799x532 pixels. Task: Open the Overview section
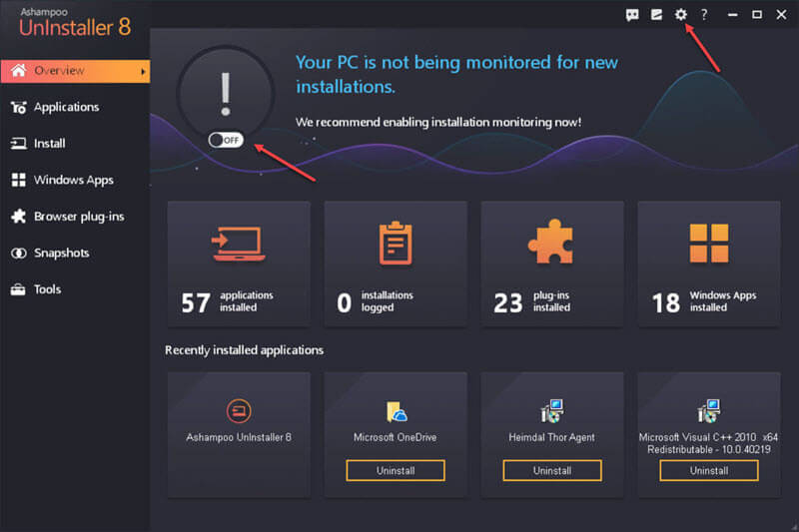76,71
